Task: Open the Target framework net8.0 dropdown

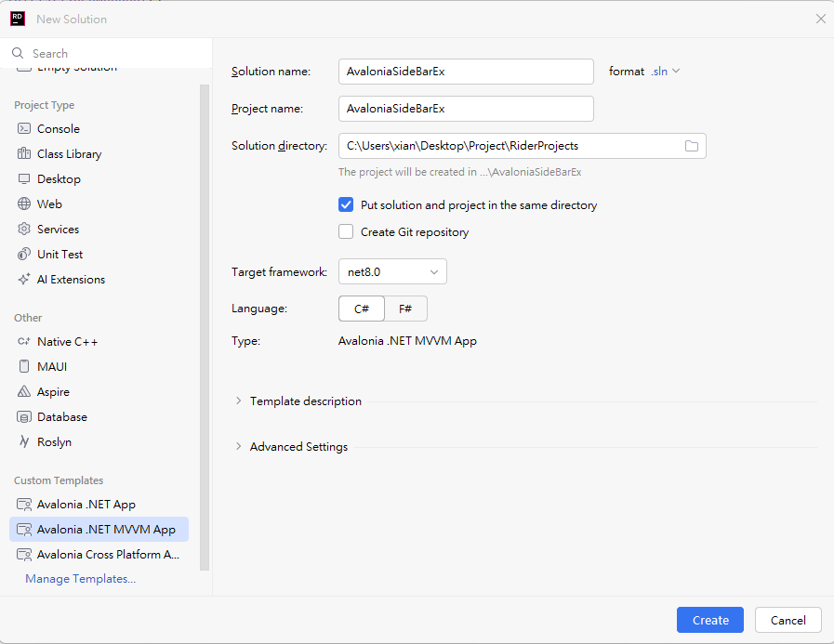Action: (x=392, y=272)
